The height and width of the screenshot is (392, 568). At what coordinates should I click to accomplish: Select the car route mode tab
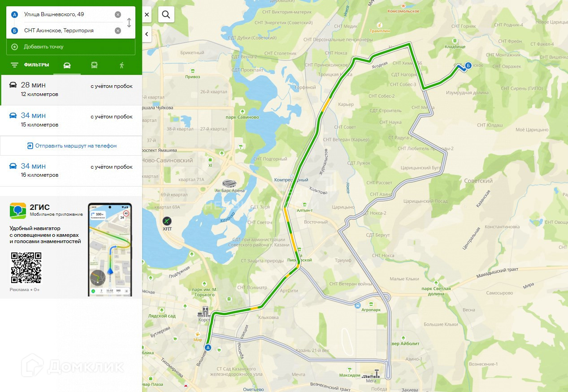67,65
